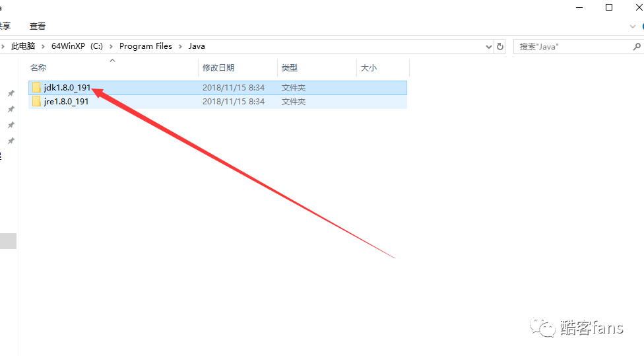Click 文件夹 type in the jdk1.8.0_191 row
Screen dimensions: 644x356
click(293, 88)
